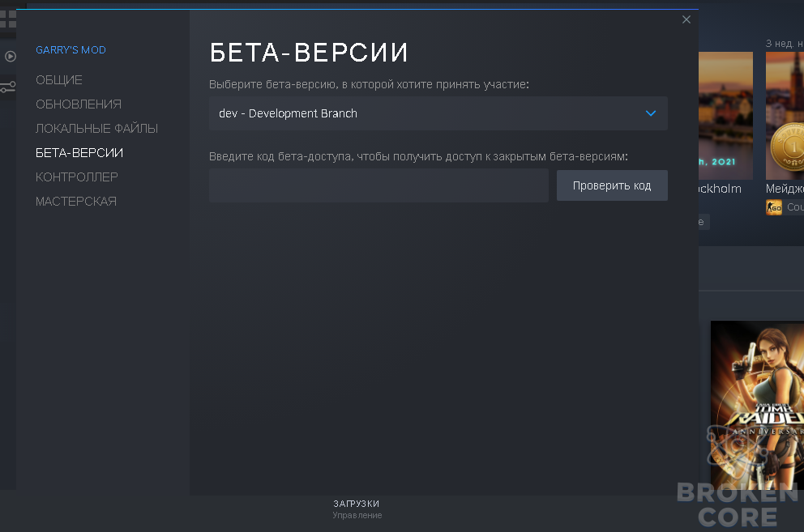
Task: Click the beta access code input field
Action: click(378, 185)
